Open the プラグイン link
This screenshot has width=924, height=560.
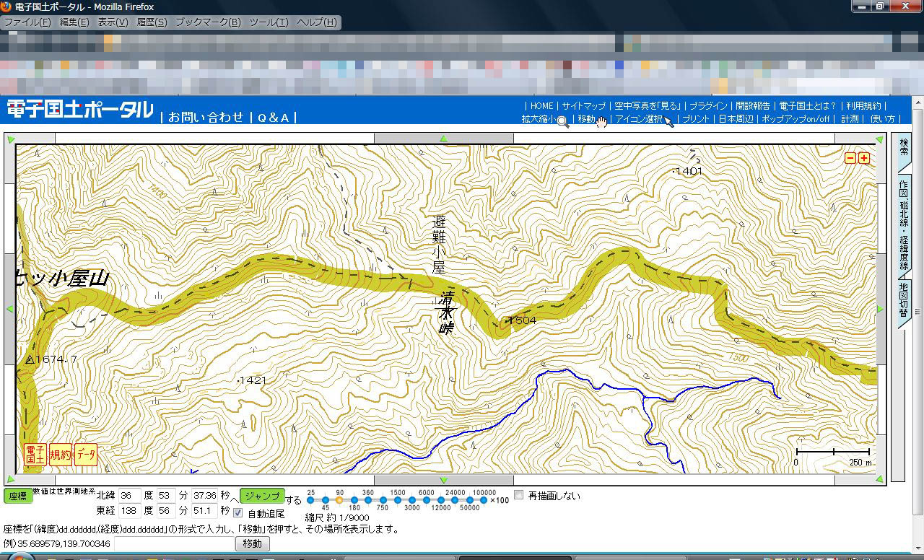tap(708, 106)
